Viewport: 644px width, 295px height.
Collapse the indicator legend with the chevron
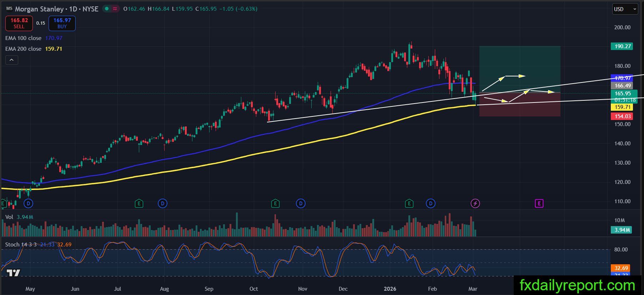(11, 60)
